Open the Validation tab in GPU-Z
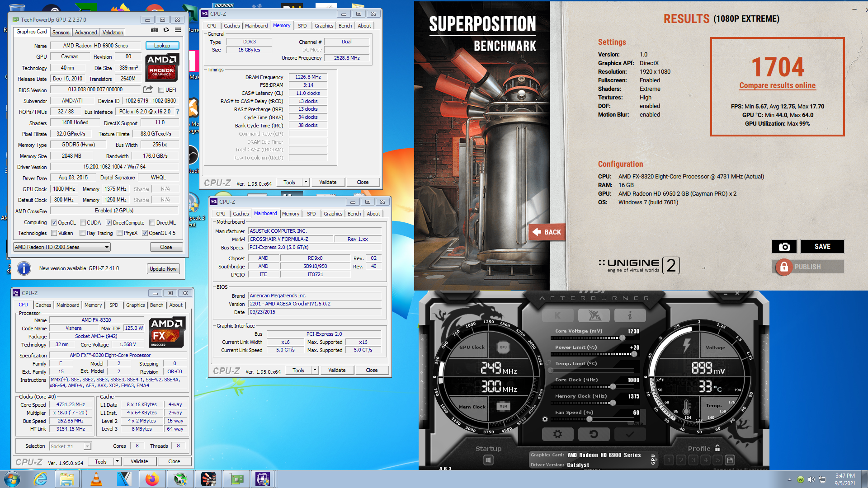This screenshot has height=488, width=868. tap(113, 33)
